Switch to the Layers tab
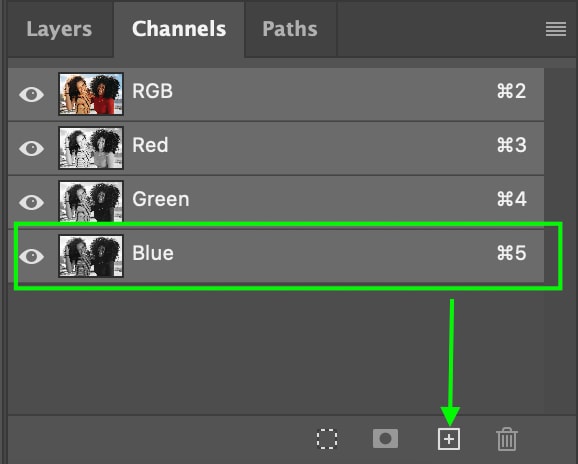Screen dimensions: 578x464 coord(59,29)
